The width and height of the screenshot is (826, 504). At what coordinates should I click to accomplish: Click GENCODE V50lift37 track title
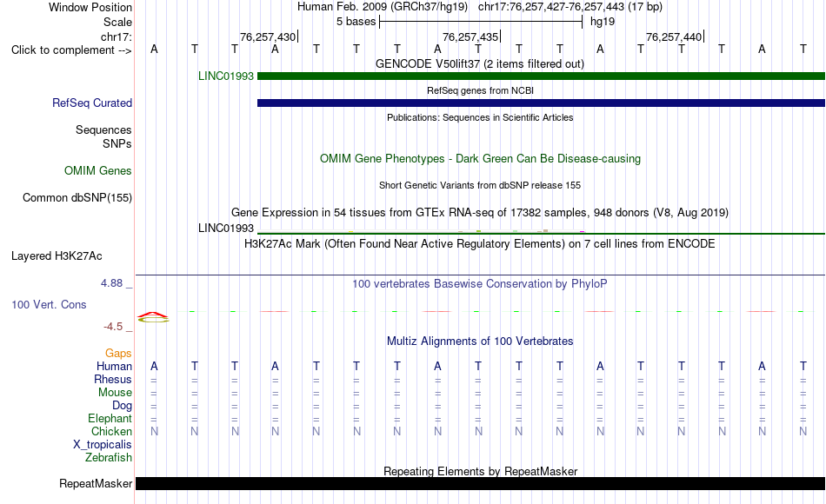point(480,63)
